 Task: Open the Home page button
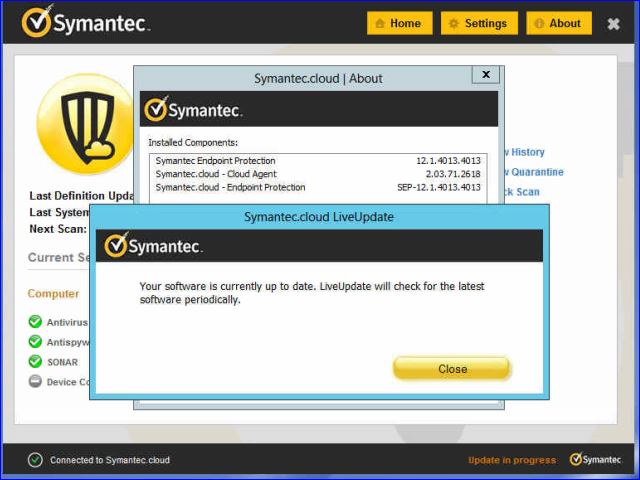[400, 23]
